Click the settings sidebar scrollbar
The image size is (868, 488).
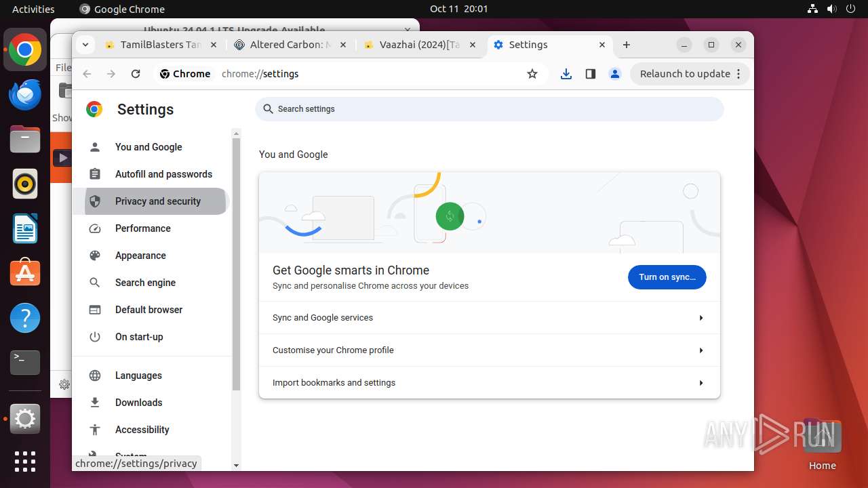[236, 264]
